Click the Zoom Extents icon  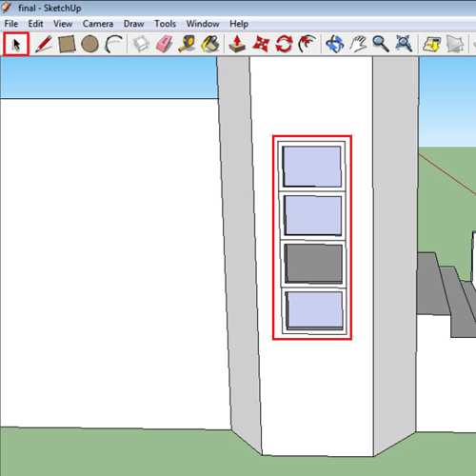point(404,44)
